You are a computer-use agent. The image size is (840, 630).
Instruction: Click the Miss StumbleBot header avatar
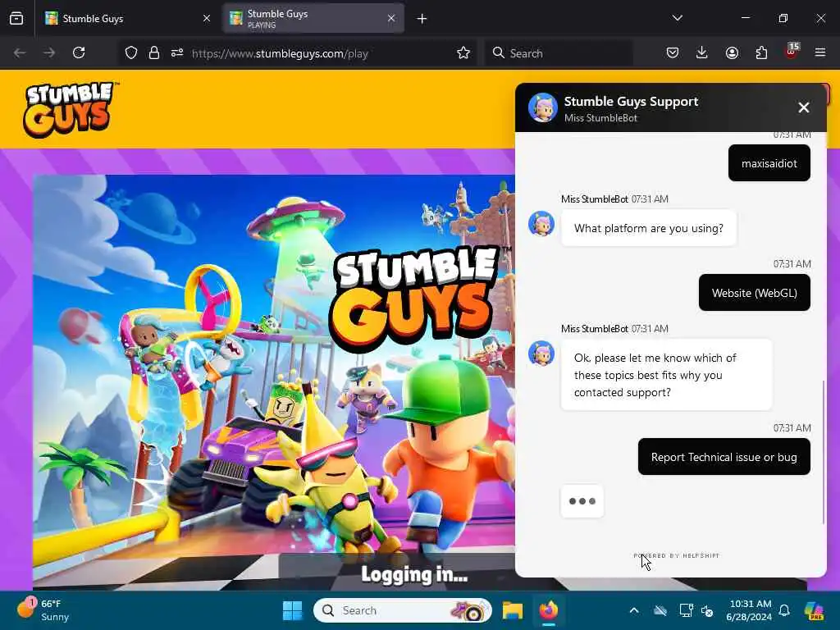[x=543, y=107]
